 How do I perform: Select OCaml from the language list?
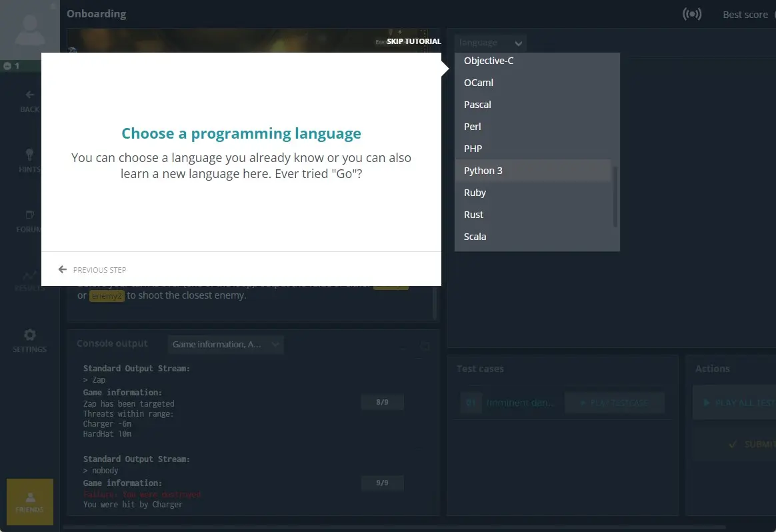[x=533, y=83]
